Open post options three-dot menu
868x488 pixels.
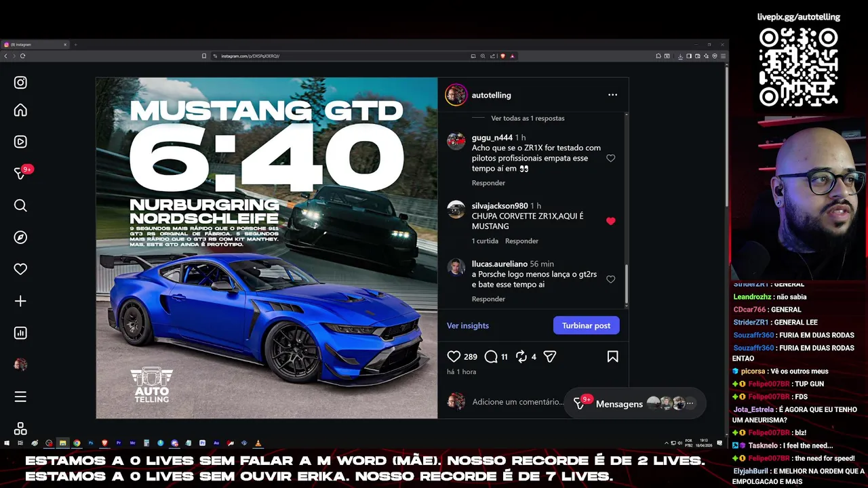pyautogui.click(x=612, y=95)
